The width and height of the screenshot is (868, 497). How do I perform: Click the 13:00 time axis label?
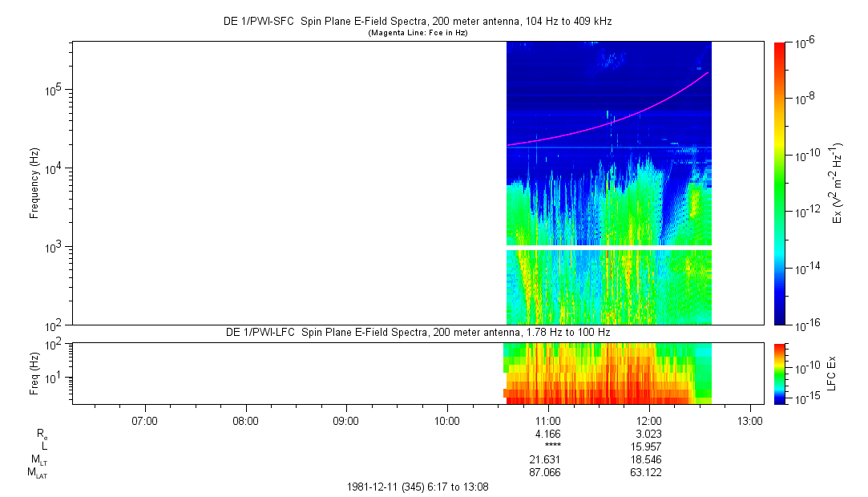point(749,420)
